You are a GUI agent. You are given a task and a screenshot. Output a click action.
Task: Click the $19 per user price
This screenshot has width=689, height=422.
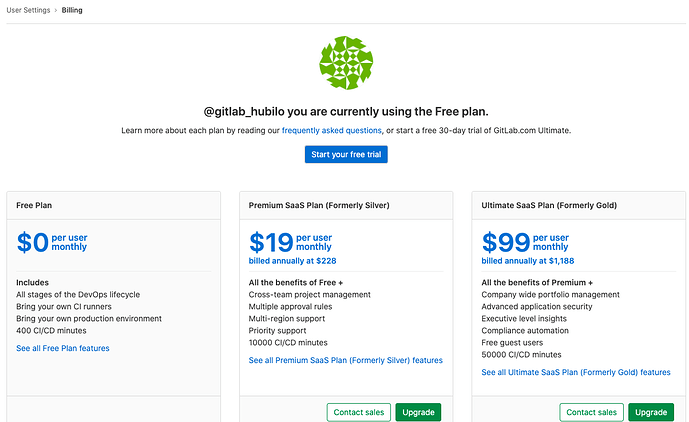coord(290,242)
